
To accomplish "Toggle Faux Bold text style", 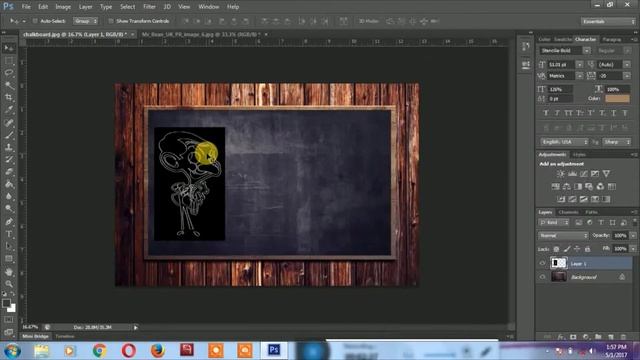I will point(546,113).
